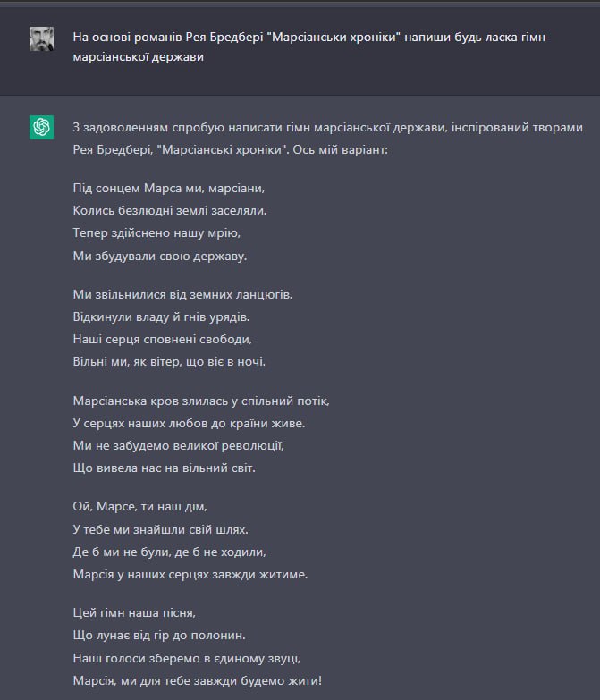Click the line "У тебе ми знайшли свій шлях"

click(x=160, y=528)
